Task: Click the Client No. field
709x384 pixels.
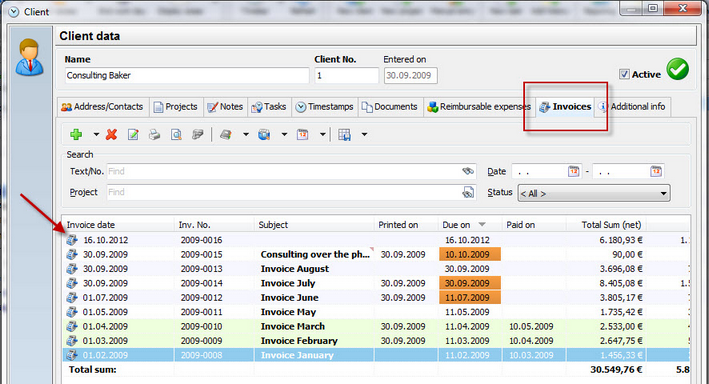Action: point(346,76)
